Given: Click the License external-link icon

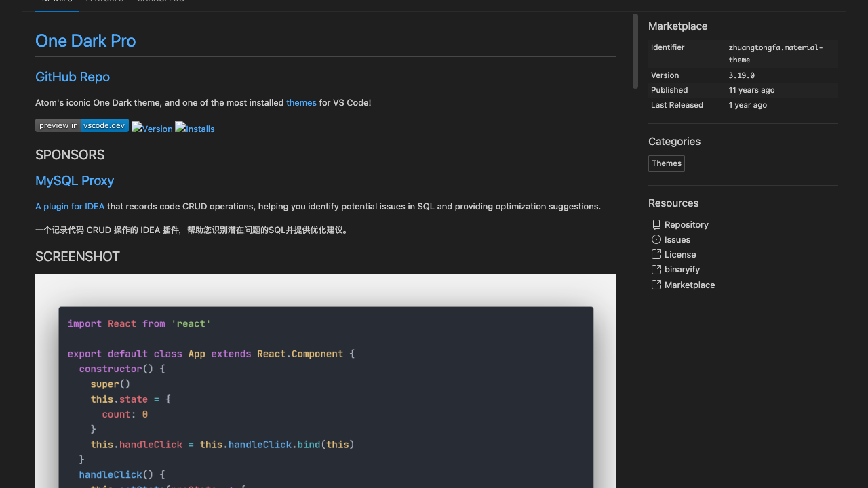Looking at the screenshot, I should pyautogui.click(x=656, y=254).
